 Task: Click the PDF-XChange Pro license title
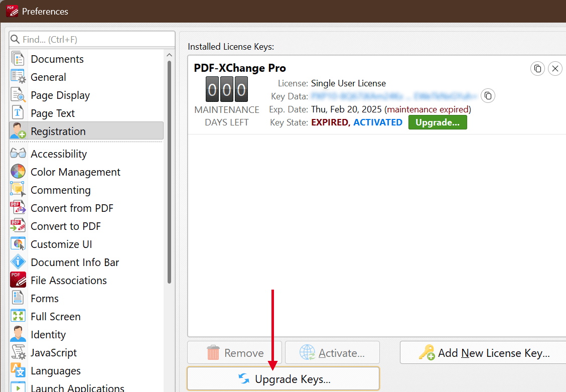click(240, 68)
